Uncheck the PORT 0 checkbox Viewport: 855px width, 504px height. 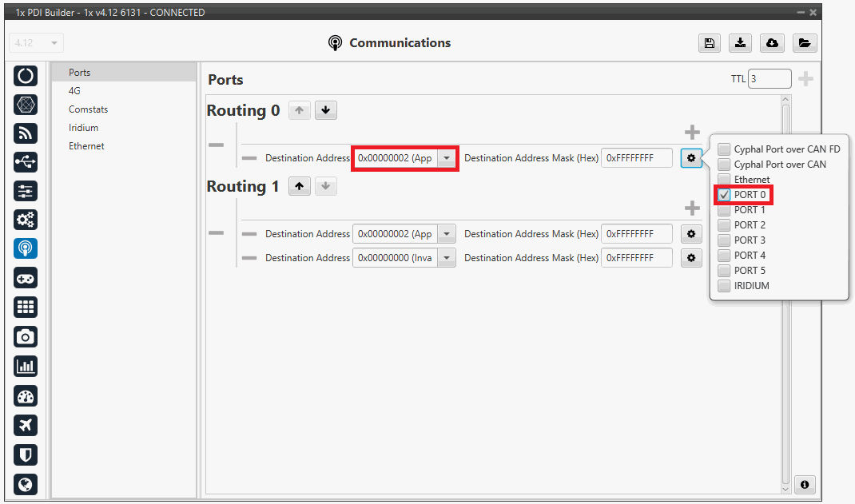(724, 195)
